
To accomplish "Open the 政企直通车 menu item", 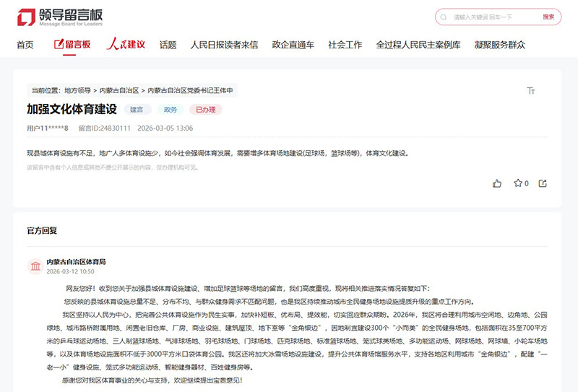I will click(293, 45).
